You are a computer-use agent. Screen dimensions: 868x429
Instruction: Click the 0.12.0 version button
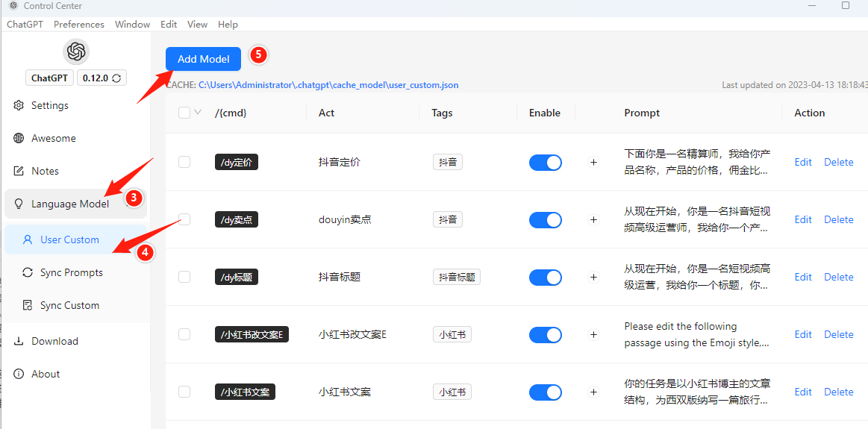[102, 78]
